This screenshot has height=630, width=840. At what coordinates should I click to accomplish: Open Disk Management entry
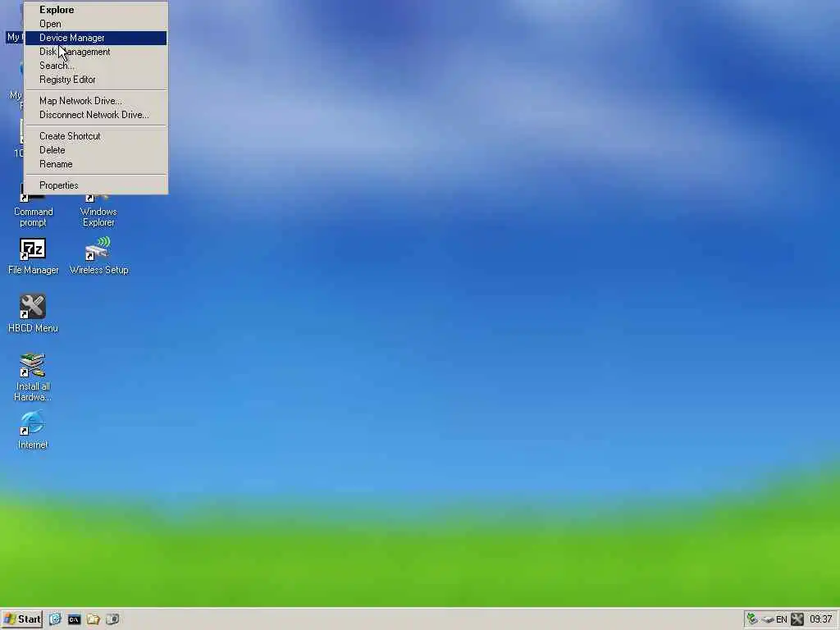[x=96, y=52]
